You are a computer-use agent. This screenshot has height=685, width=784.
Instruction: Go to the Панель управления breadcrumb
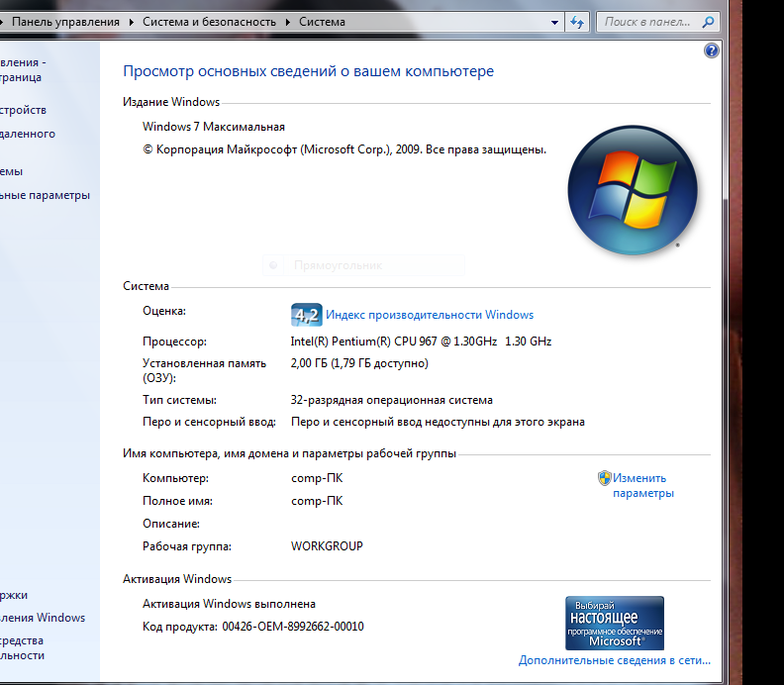pyautogui.click(x=65, y=22)
